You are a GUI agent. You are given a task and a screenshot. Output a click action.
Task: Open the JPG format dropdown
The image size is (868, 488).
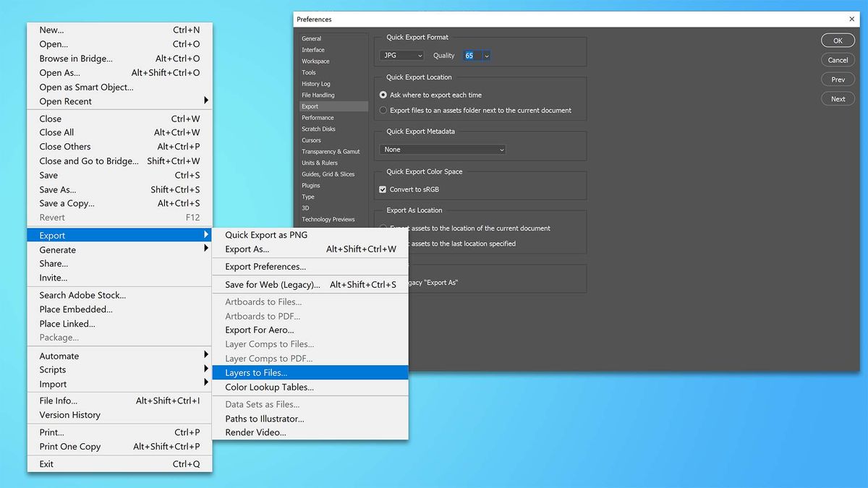click(x=401, y=55)
